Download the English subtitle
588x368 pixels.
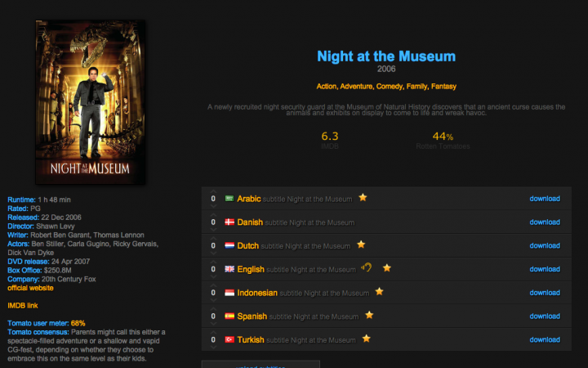coord(545,269)
